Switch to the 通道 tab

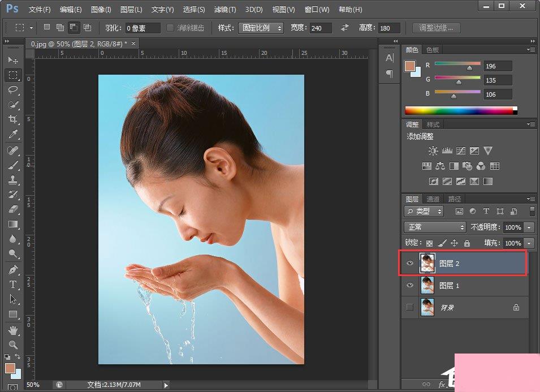pyautogui.click(x=433, y=199)
